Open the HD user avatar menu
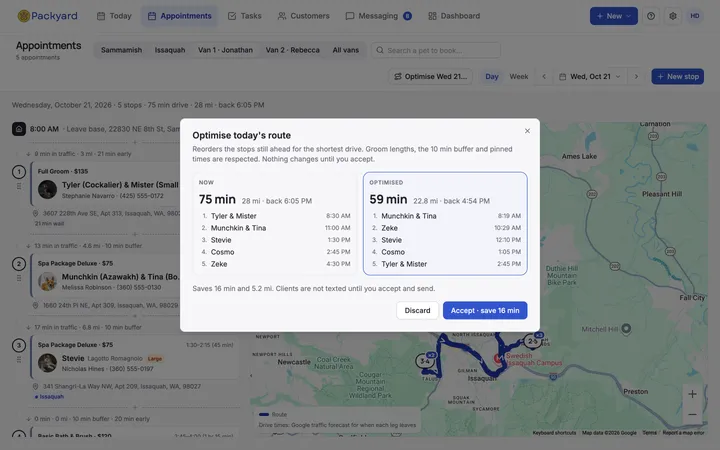 (x=695, y=16)
